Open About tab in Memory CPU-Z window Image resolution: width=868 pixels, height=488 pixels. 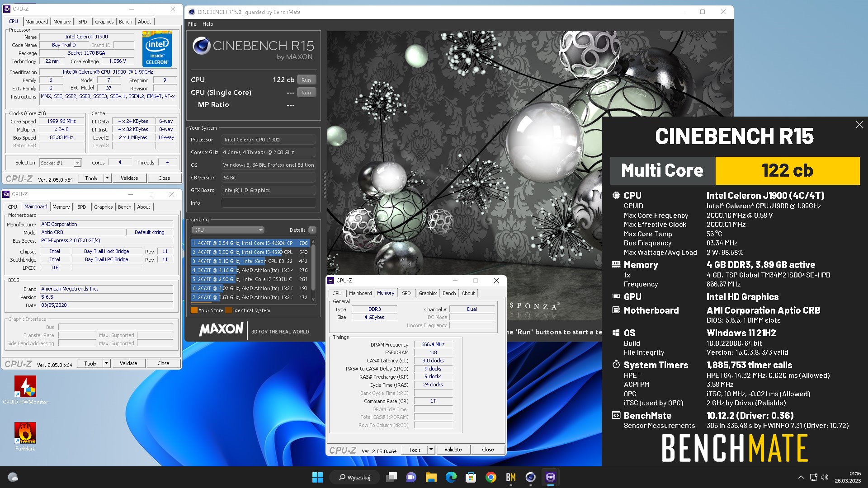click(468, 293)
